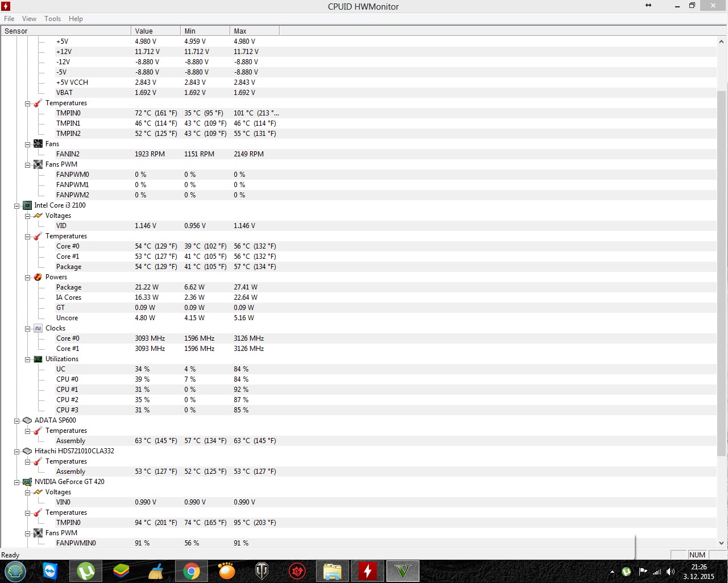Click the Value column header
728x583 pixels.
coord(155,31)
